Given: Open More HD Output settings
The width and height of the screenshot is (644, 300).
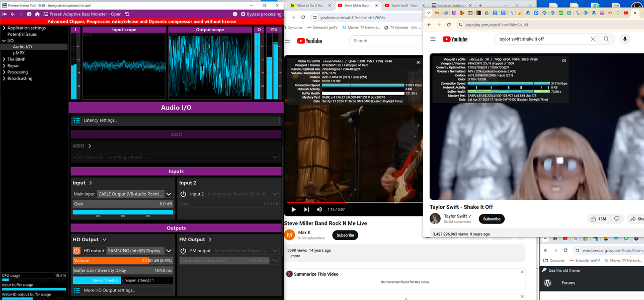Looking at the screenshot, I should (123, 290).
